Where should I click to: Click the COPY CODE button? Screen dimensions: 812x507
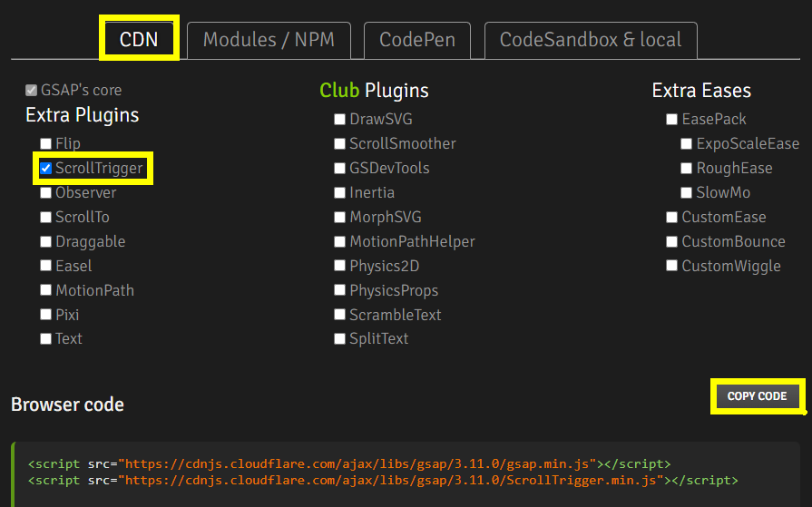point(757,396)
